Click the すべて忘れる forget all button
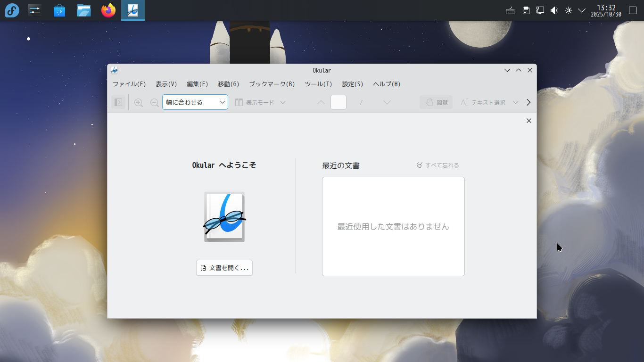 tap(438, 165)
